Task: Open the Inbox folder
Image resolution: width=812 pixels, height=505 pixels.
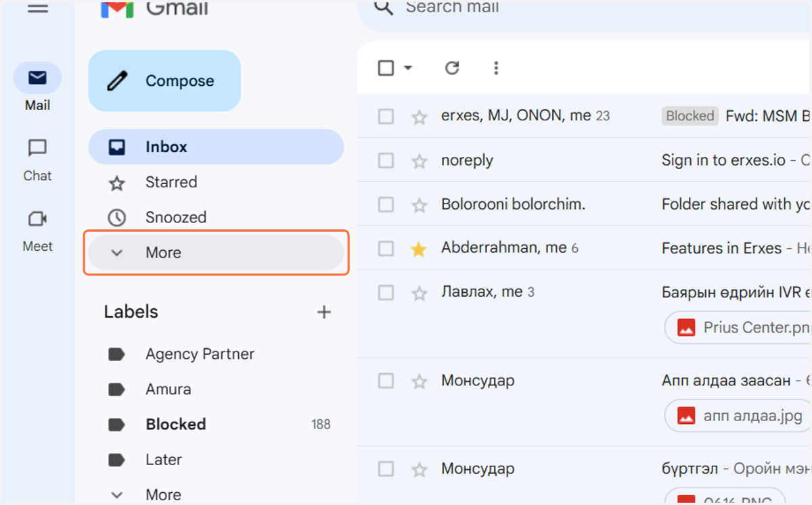Action: [x=216, y=147]
